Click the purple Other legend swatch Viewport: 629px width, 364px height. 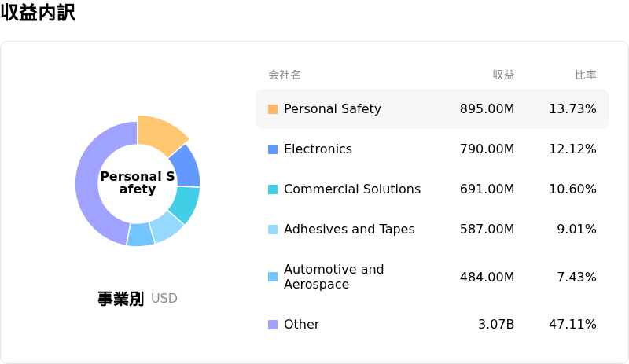click(x=273, y=325)
